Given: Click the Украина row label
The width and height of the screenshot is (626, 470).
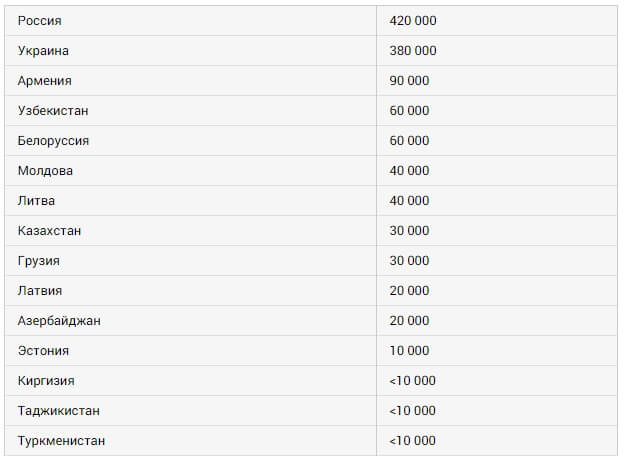Looking at the screenshot, I should point(43,51).
